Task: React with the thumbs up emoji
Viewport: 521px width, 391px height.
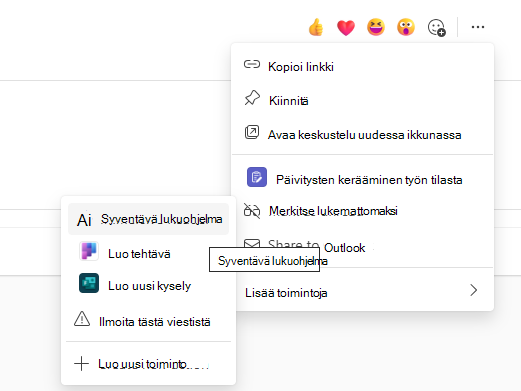Action: pyautogui.click(x=316, y=27)
